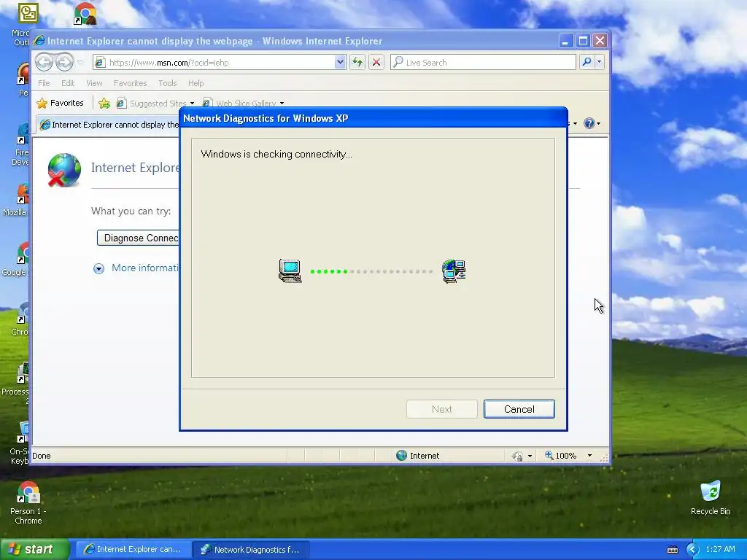Go forward with Internet Explorer's Forward arrow

pos(64,62)
